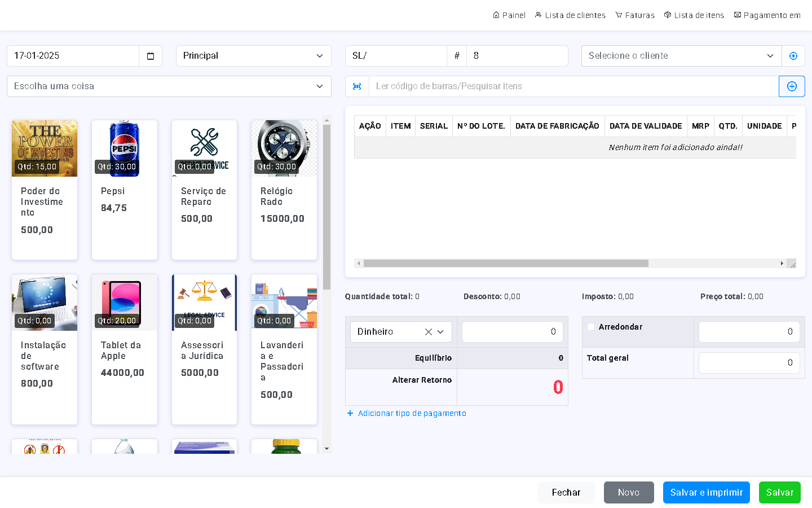This screenshot has width=812, height=508.
Task: Open the Escolha uma coisa category dropdown
Action: pyautogui.click(x=169, y=86)
